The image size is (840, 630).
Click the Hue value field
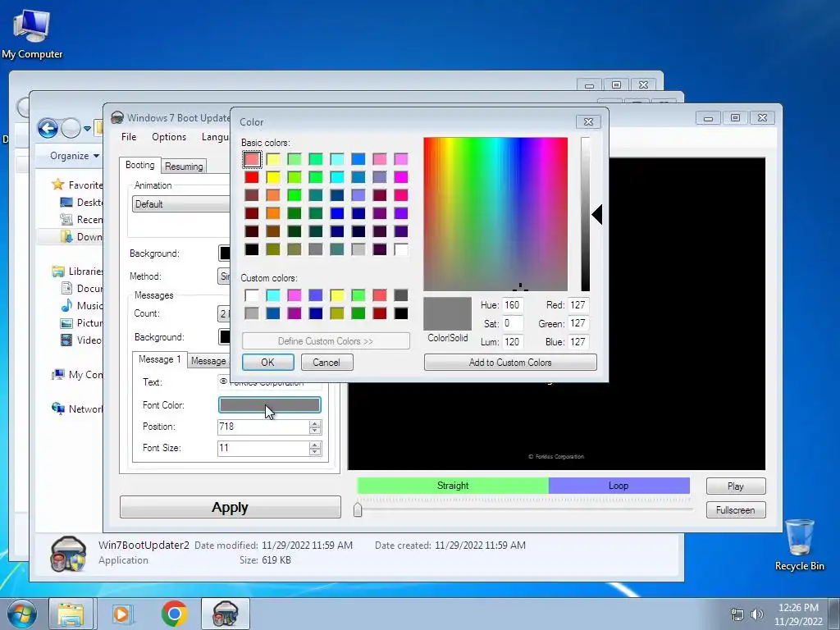click(513, 305)
